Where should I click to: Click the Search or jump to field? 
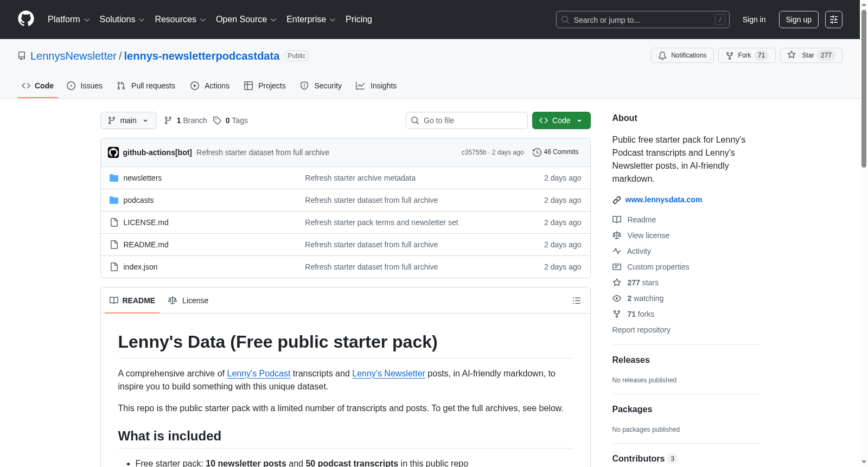pos(643,20)
